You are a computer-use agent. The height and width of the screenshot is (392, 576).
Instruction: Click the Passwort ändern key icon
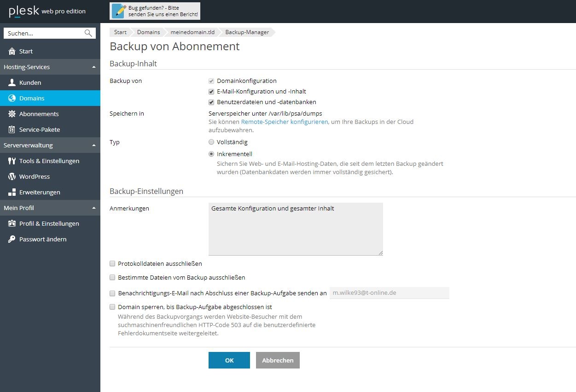tap(12, 239)
